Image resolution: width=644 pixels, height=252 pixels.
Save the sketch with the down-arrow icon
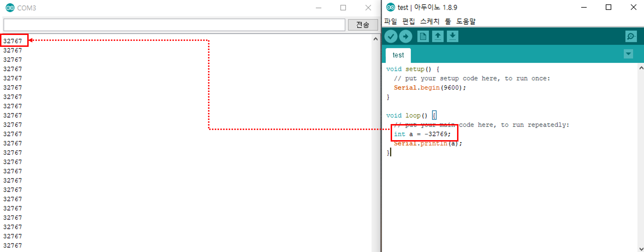(453, 36)
